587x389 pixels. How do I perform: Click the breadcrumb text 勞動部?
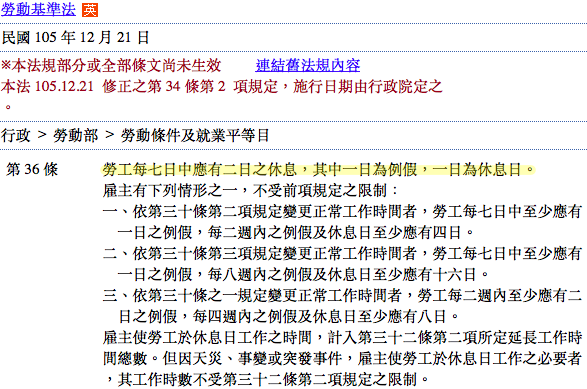[x=76, y=135]
